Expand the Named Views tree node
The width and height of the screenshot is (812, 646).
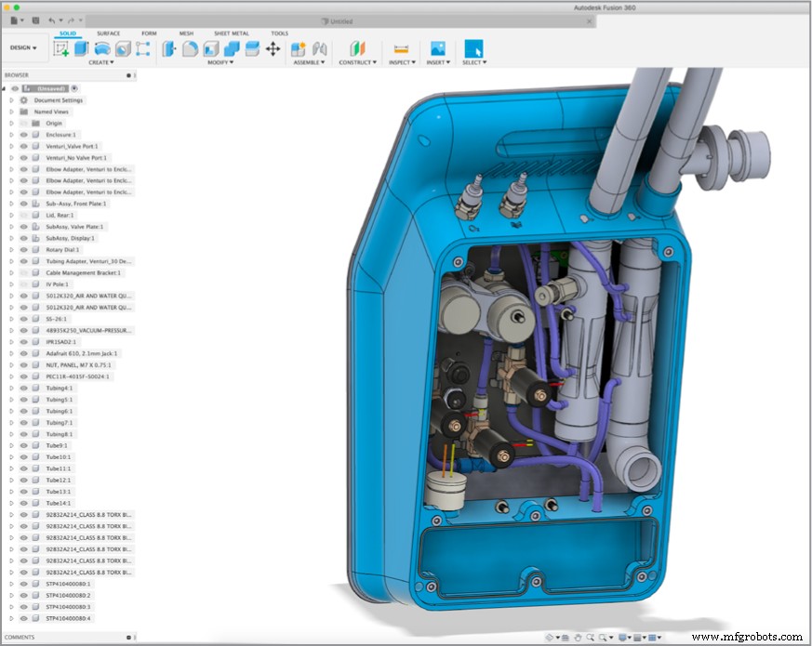pos(11,112)
